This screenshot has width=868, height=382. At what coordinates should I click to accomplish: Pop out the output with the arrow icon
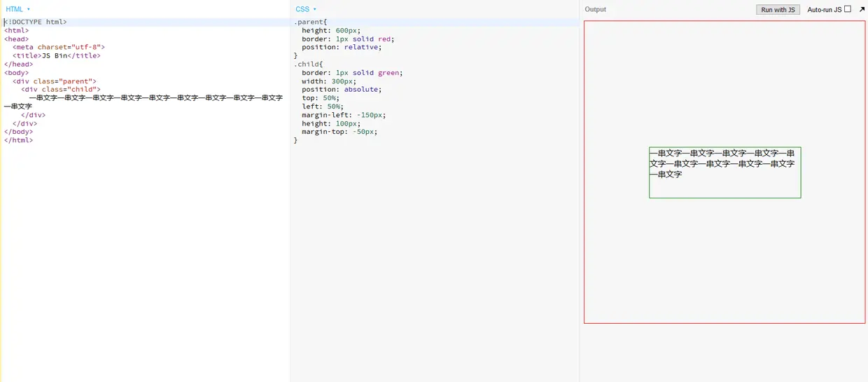click(x=862, y=9)
